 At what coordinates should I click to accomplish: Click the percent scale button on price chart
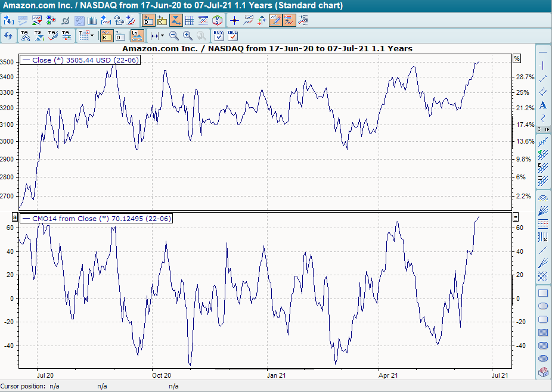point(516,58)
